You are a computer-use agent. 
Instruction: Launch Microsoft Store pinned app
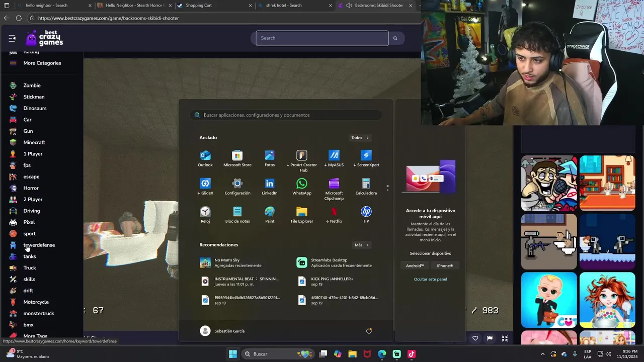coord(237,158)
